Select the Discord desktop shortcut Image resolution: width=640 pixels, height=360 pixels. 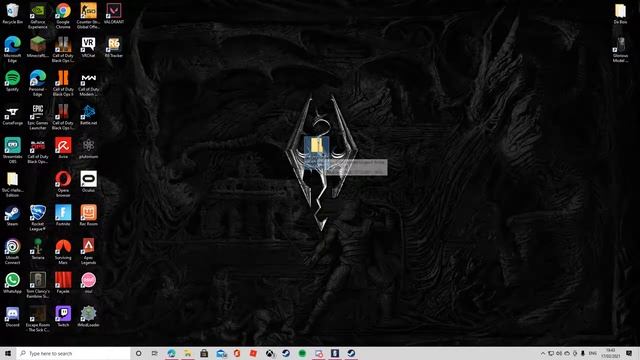[12, 317]
